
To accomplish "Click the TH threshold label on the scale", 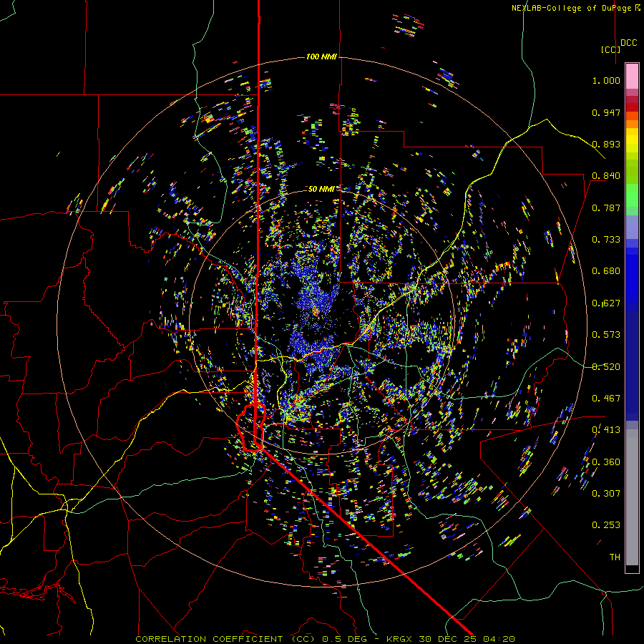I will [615, 557].
